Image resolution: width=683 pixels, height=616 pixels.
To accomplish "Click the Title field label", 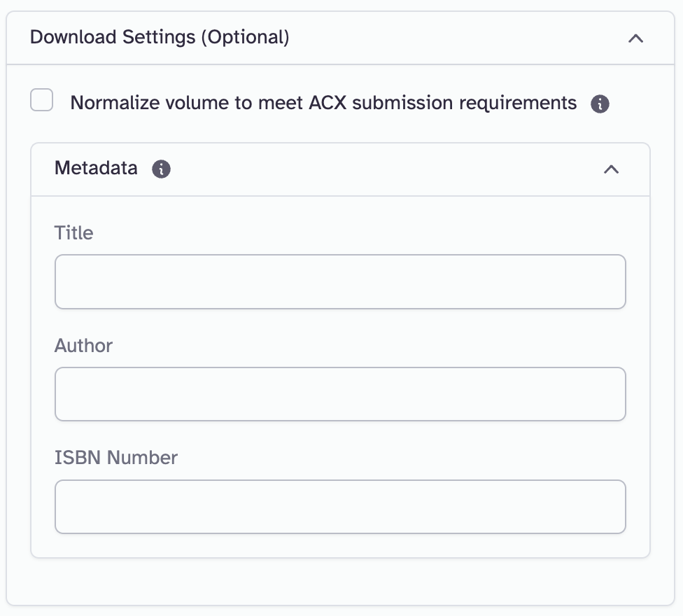I will click(x=73, y=233).
